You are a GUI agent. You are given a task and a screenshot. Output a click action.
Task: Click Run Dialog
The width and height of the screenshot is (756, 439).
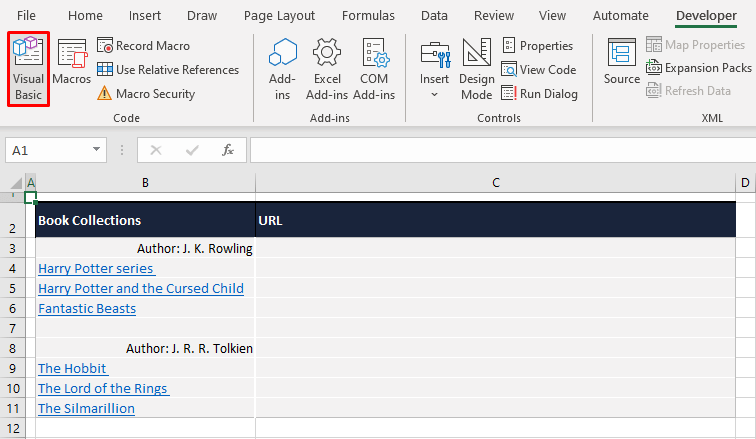(x=540, y=93)
